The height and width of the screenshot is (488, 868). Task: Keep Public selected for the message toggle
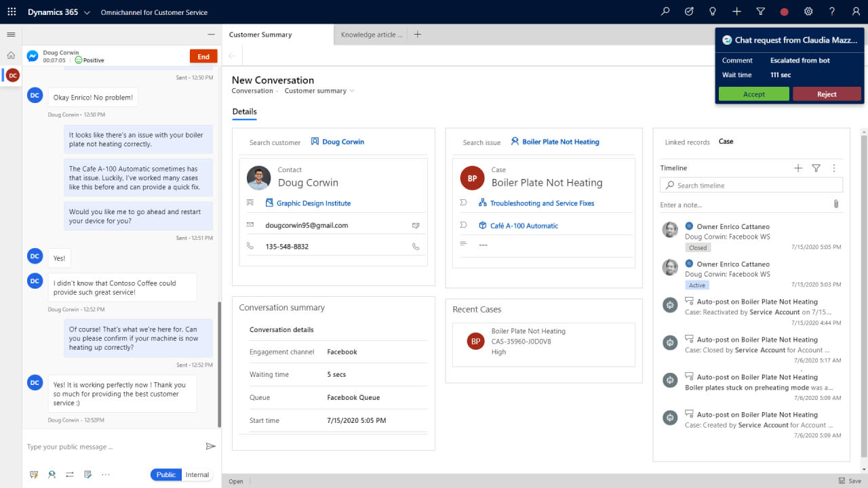[165, 474]
